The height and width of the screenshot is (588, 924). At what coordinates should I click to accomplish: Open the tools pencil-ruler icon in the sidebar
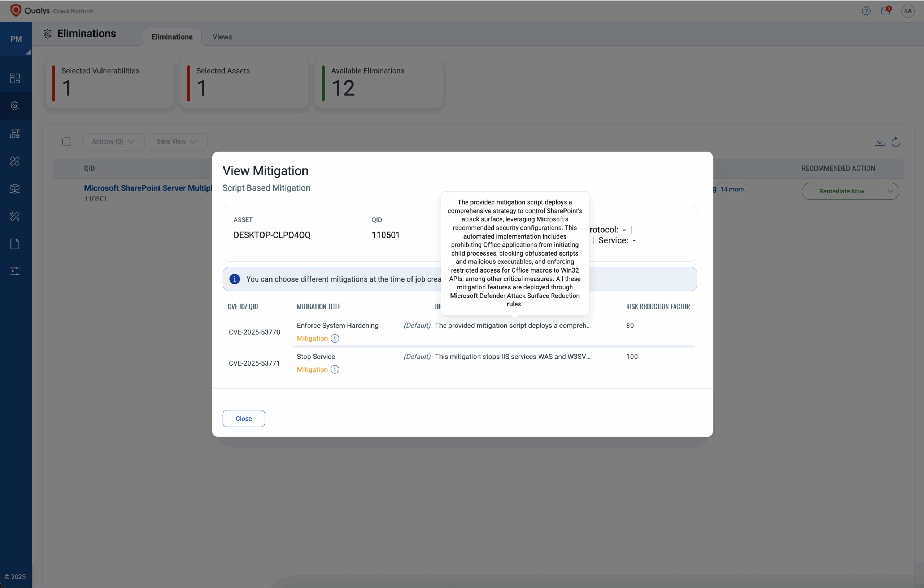[15, 217]
